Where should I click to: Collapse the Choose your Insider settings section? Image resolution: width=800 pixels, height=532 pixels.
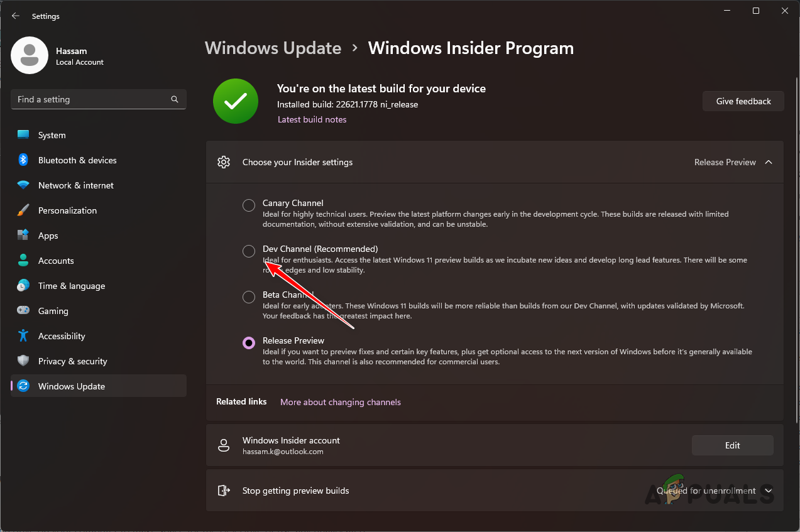point(768,161)
